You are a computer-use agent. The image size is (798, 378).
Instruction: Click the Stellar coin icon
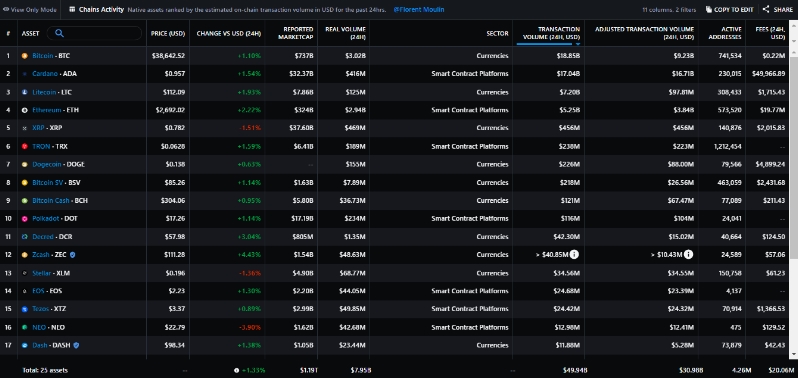point(24,273)
